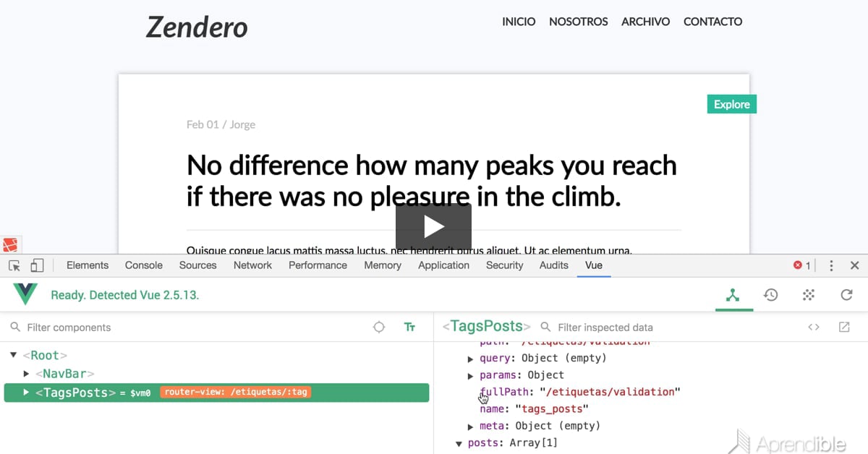Click the Vue devtools refresh icon
This screenshot has width=868, height=454.
click(846, 295)
